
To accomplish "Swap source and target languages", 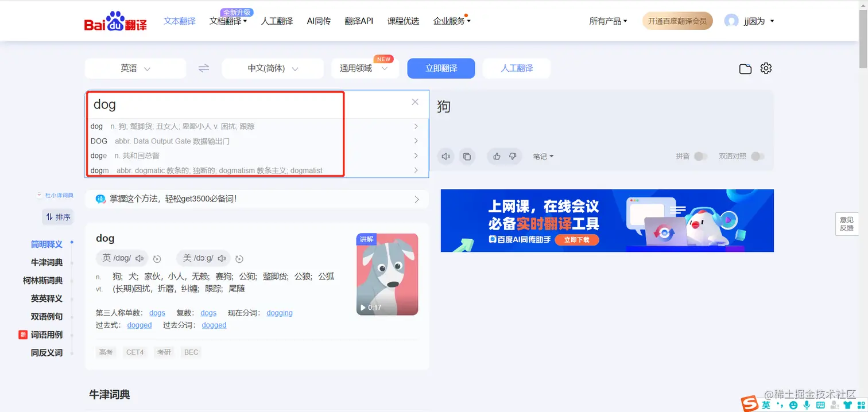I will pyautogui.click(x=204, y=68).
